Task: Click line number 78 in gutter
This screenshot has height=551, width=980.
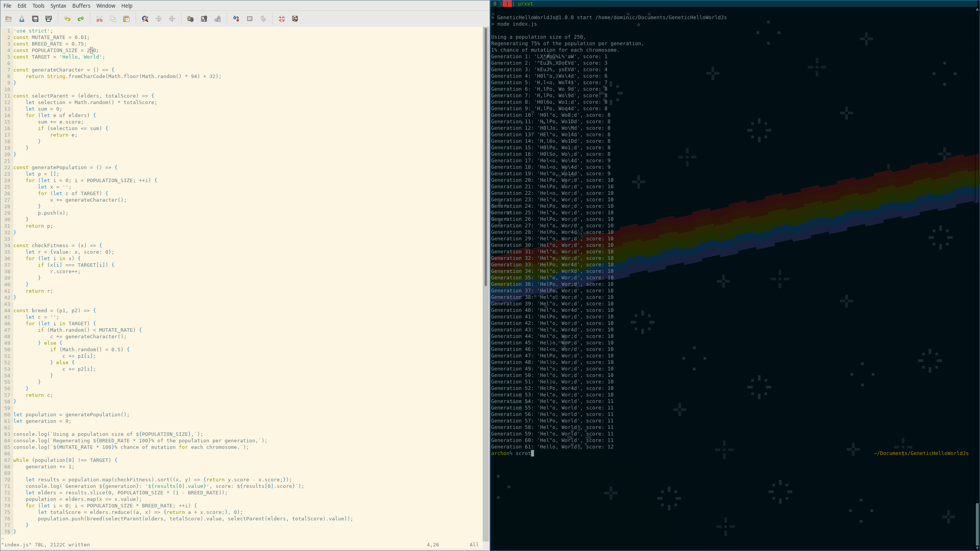Action: click(x=7, y=532)
